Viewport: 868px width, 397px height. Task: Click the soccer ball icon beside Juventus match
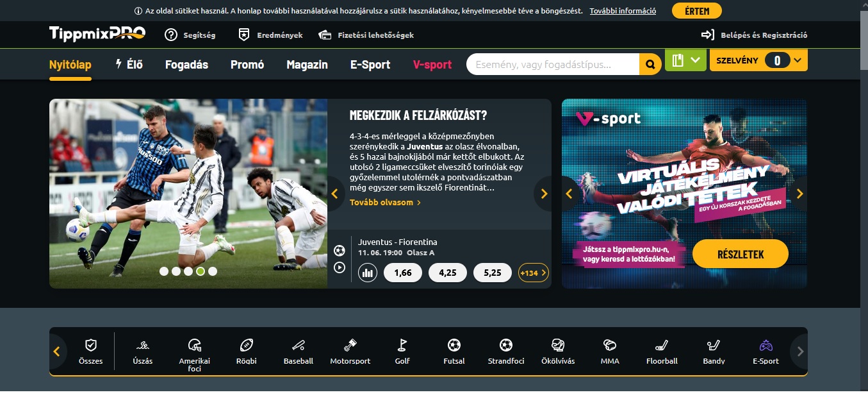point(340,250)
